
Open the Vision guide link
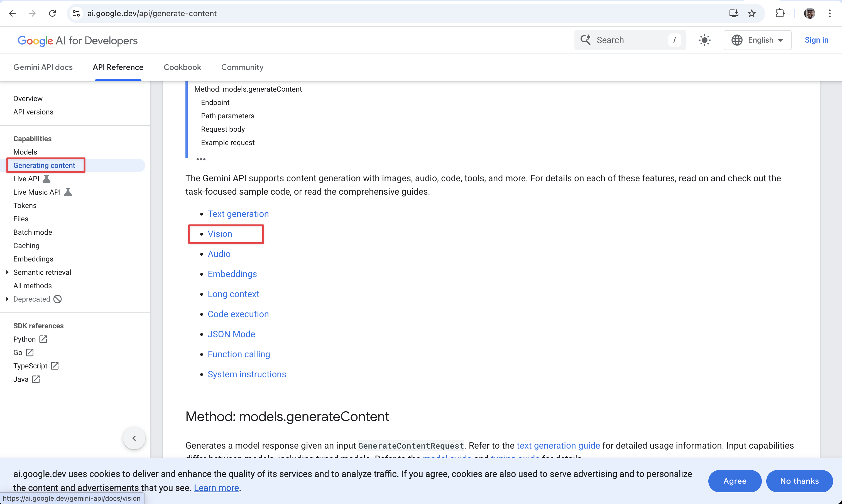coord(220,234)
